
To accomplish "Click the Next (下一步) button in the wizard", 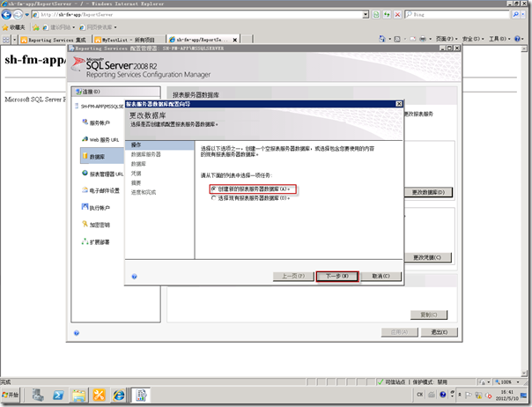I will (337, 277).
